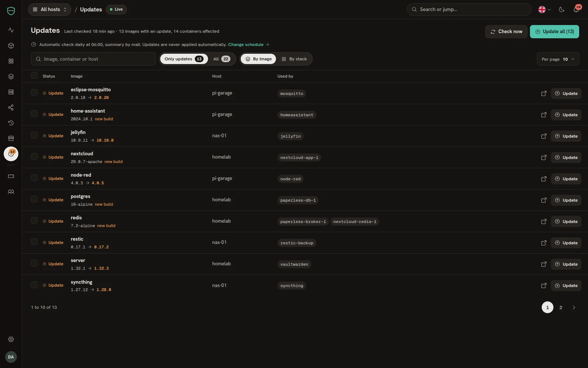588x368 pixels.
Task: Go to next page chevron
Action: [x=574, y=308]
